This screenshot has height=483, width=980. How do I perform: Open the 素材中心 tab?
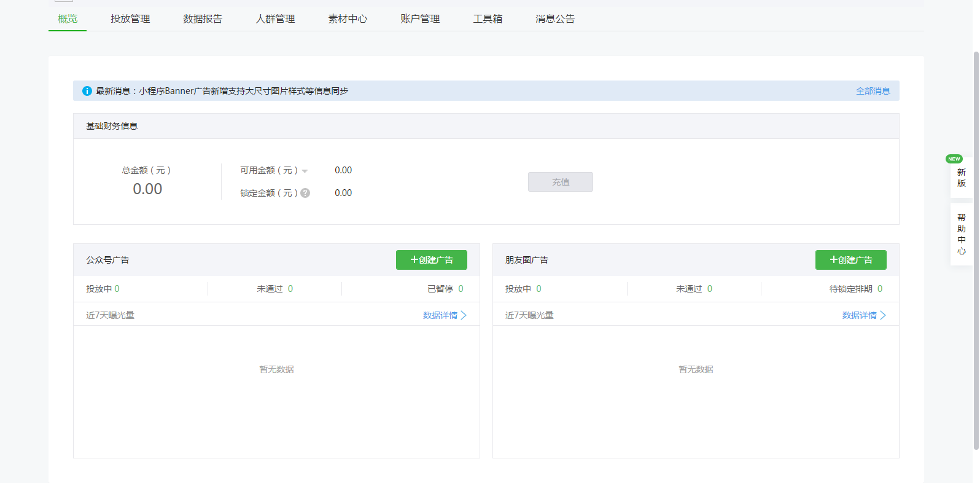point(348,19)
